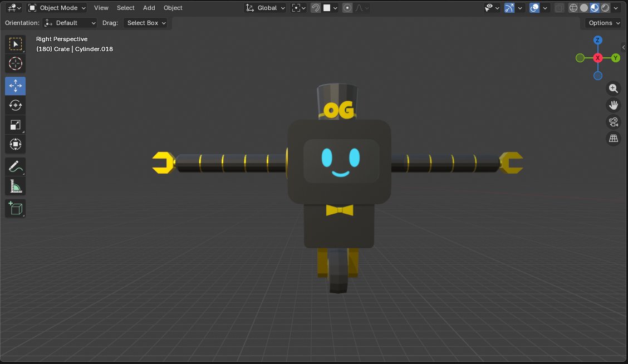Click the Add Cube tool

tap(16, 209)
